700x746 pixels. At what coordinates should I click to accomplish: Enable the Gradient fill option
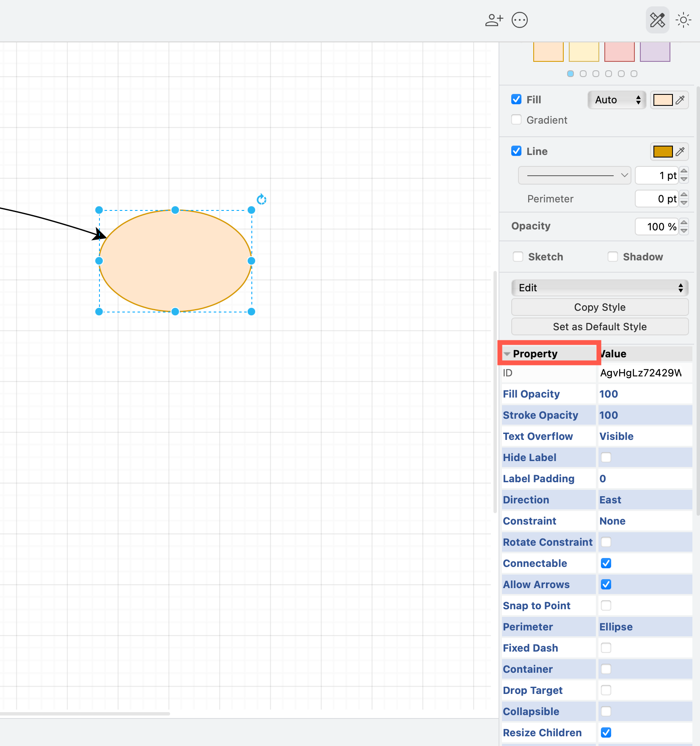point(516,120)
